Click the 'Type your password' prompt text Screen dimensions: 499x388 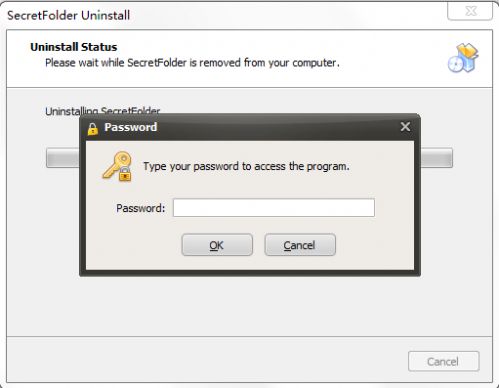point(246,166)
